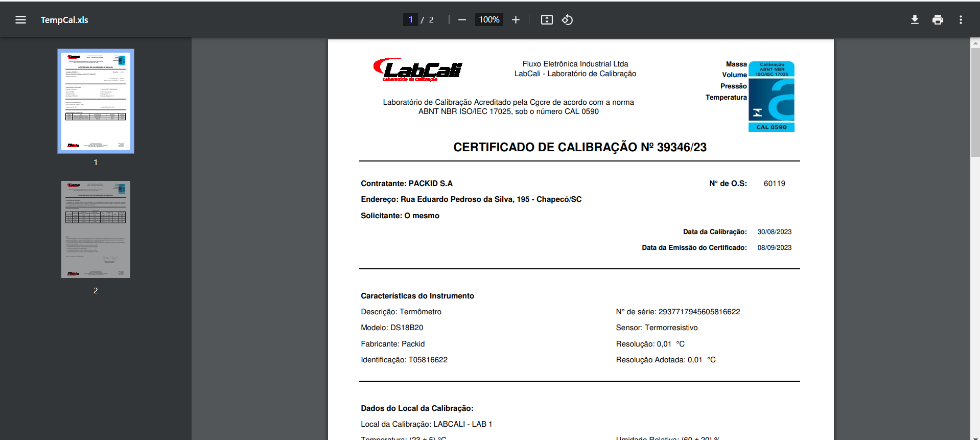The image size is (980, 440).
Task: Open the more actions three-dot menu
Action: click(961, 20)
